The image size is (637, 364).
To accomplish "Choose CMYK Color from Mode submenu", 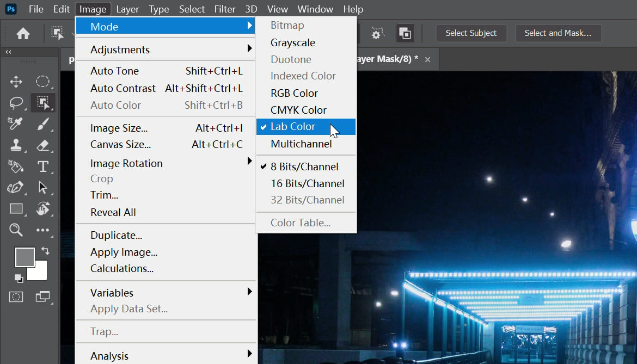I will 298,110.
